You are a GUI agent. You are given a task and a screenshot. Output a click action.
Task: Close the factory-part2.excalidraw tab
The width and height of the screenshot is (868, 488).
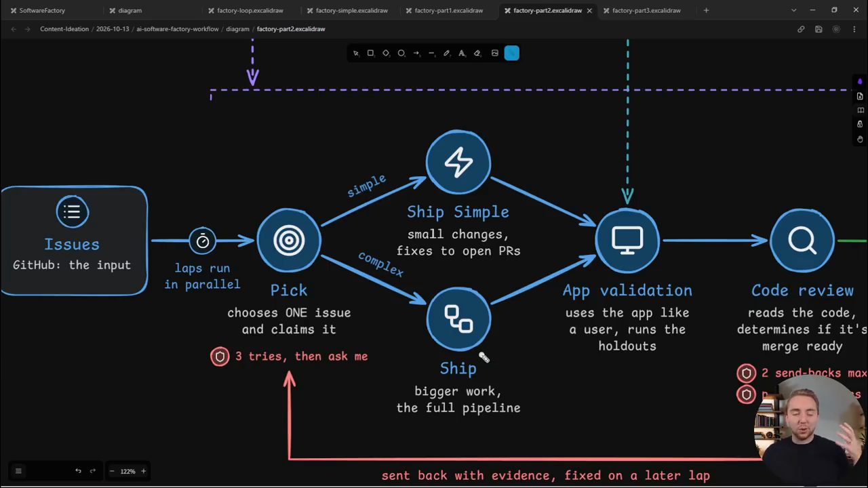coord(589,10)
